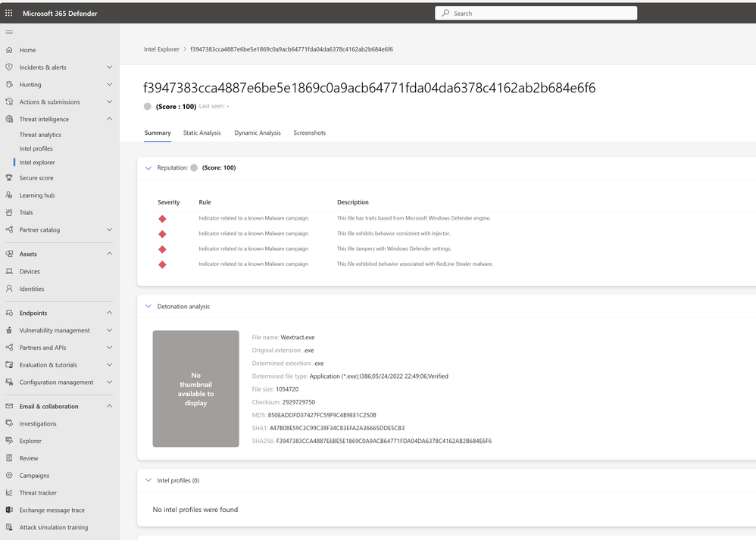This screenshot has width=756, height=540.
Task: Click the Explorer icon under Email
Action: tap(9, 441)
